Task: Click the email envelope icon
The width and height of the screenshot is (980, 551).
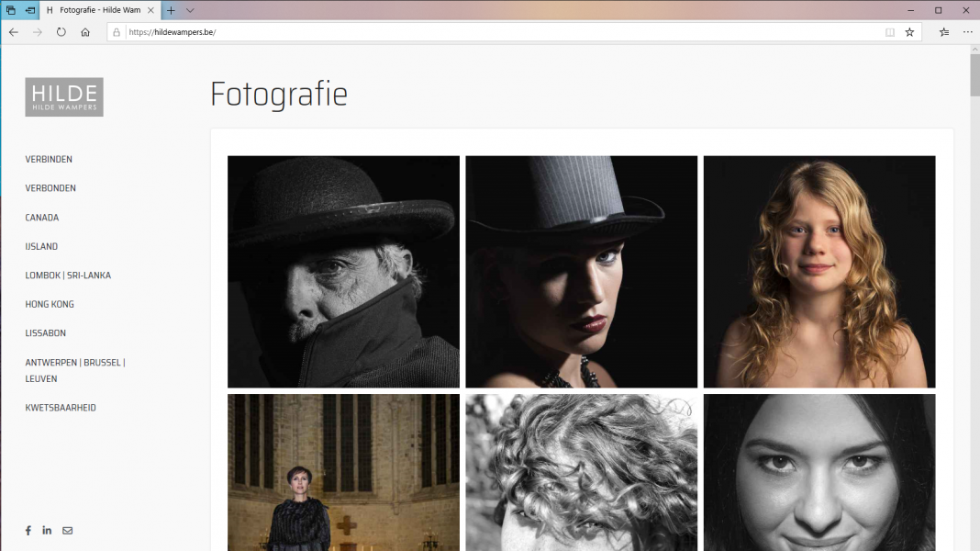Action: (x=68, y=531)
